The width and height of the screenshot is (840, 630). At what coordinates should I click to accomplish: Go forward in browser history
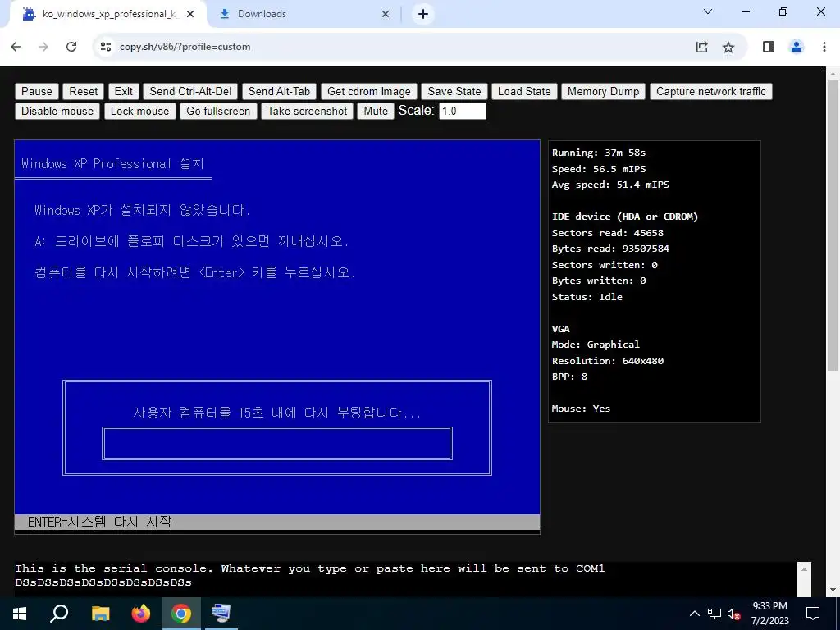[43, 47]
